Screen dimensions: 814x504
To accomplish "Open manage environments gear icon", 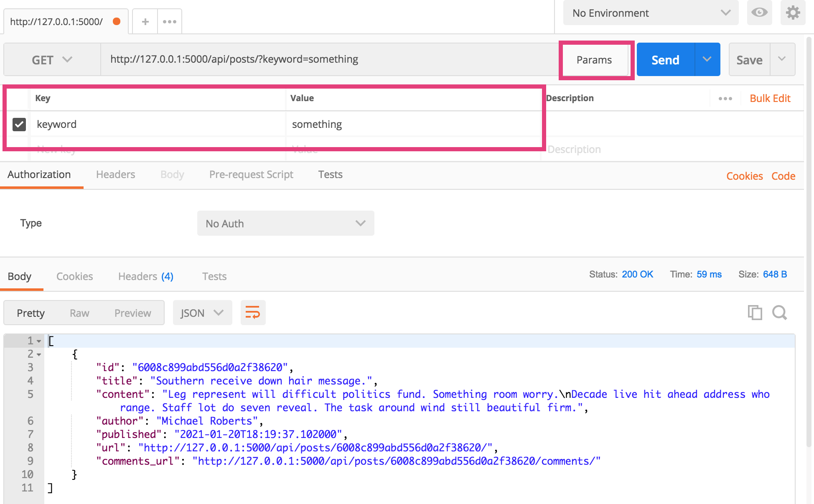I will pyautogui.click(x=793, y=13).
